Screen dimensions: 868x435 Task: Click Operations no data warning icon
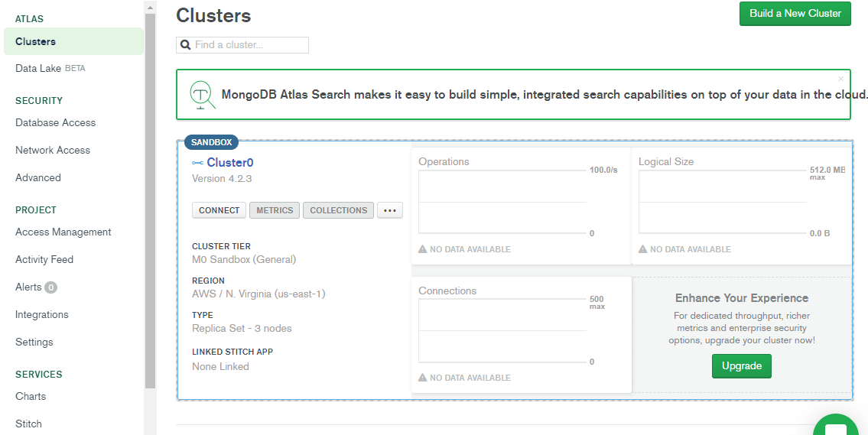click(x=422, y=249)
